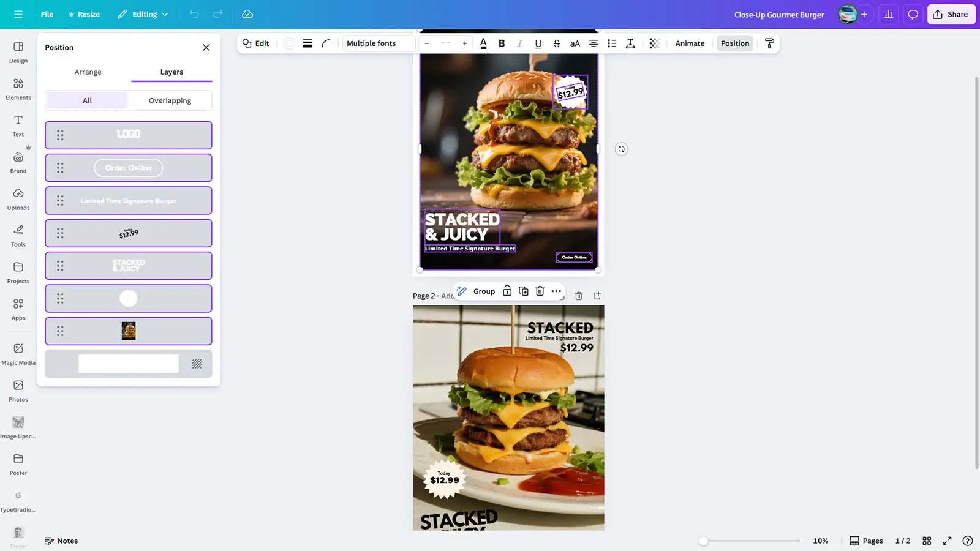Screen dimensions: 980x551
Task: Open the comments speech bubble
Action: click(x=913, y=15)
